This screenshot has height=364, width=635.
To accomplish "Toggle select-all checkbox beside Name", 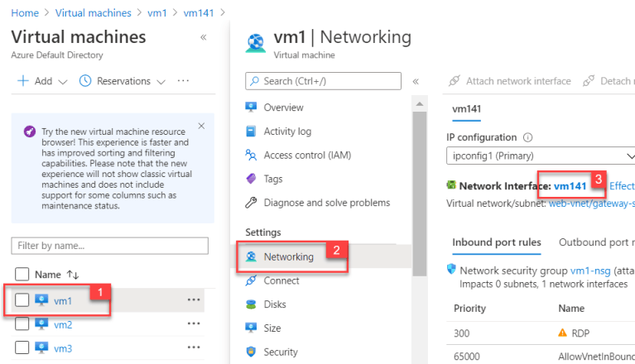I will (x=22, y=274).
